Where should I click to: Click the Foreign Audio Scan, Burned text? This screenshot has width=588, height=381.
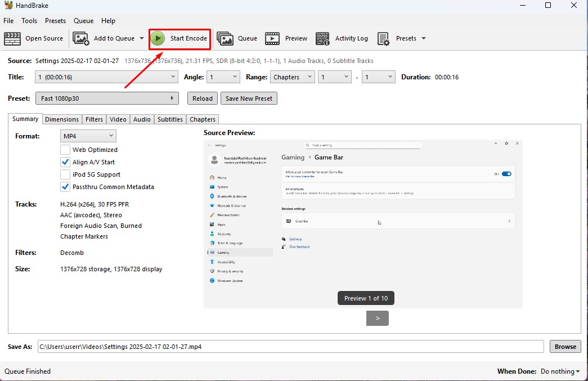click(101, 226)
